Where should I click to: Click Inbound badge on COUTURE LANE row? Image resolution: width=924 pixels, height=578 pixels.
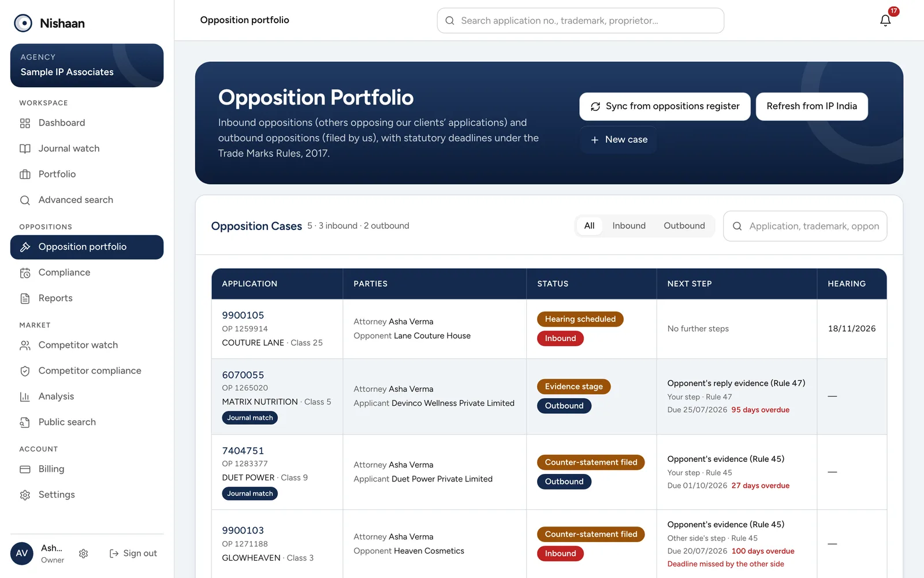click(560, 339)
